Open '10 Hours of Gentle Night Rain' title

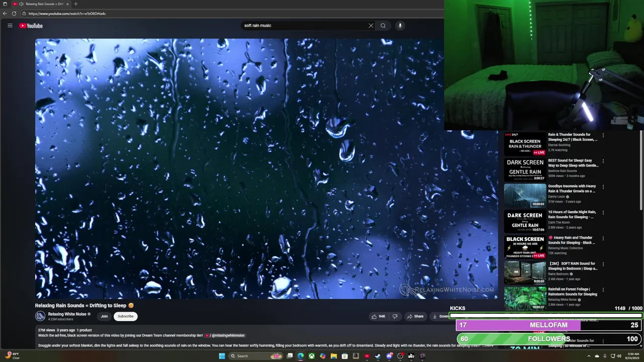coord(572,214)
